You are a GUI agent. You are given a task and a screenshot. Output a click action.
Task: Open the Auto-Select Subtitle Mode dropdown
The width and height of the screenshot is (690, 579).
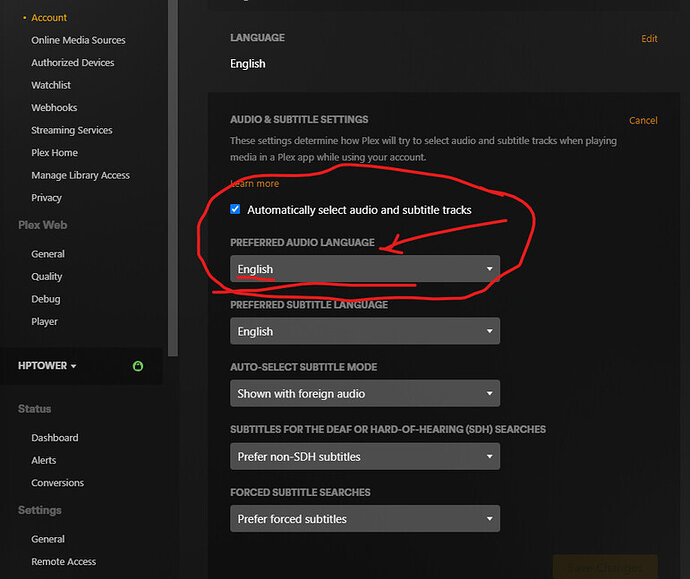coord(365,393)
